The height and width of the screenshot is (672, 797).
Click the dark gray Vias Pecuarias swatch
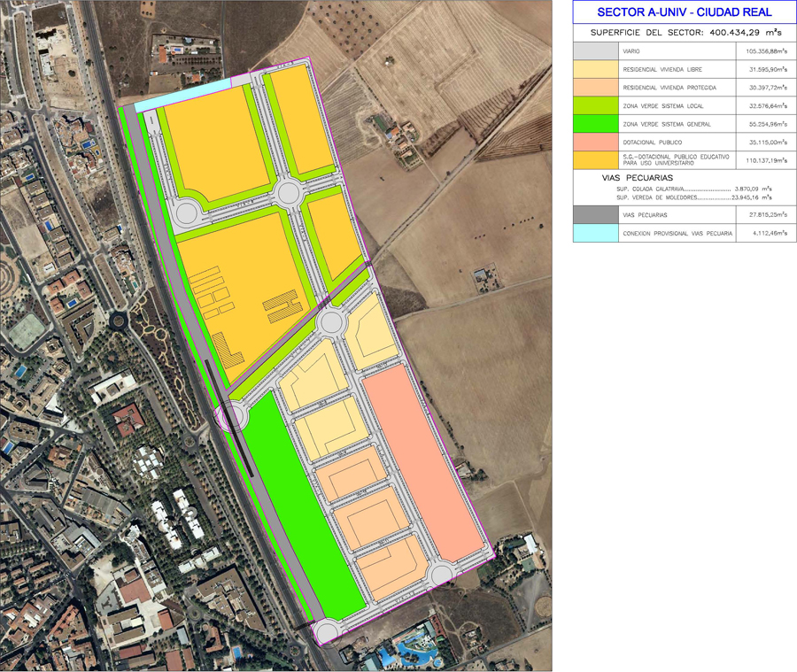point(596,214)
